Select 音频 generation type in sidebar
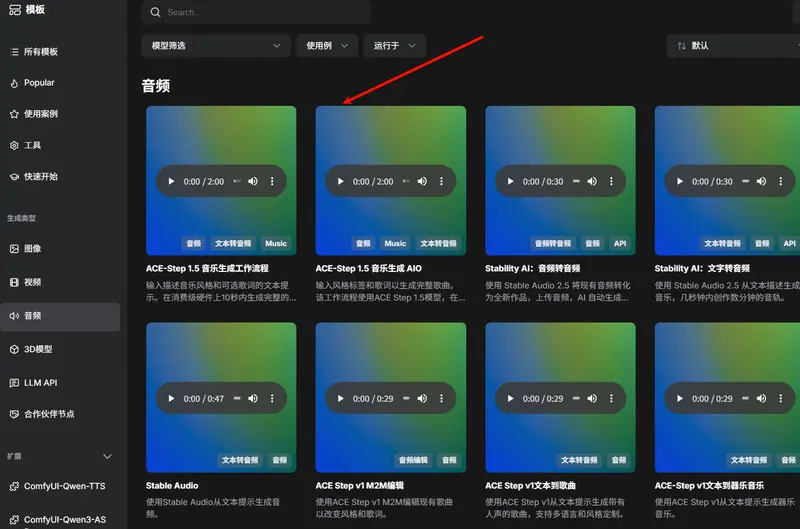This screenshot has width=800, height=529. pyautogui.click(x=60, y=316)
